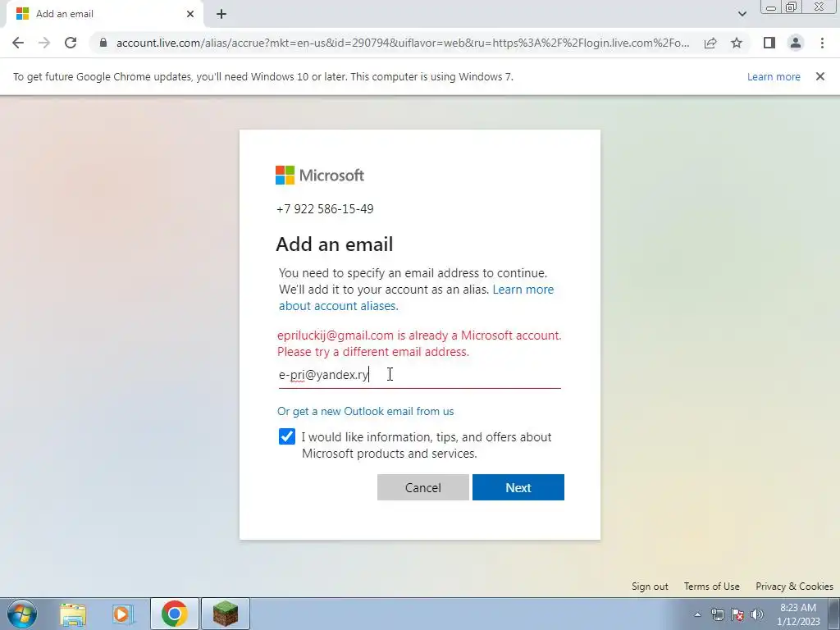
Task: Click the browser Forward arrow
Action: click(x=44, y=43)
